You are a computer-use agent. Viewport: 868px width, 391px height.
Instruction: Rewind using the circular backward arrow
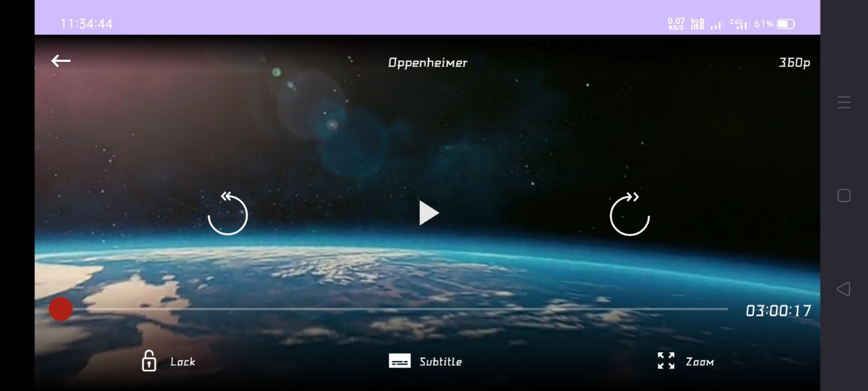[228, 214]
